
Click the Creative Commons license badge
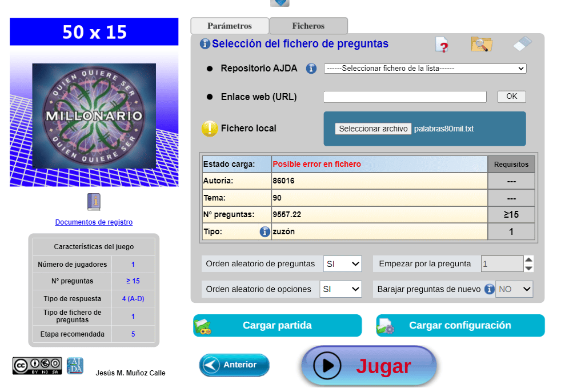37,366
